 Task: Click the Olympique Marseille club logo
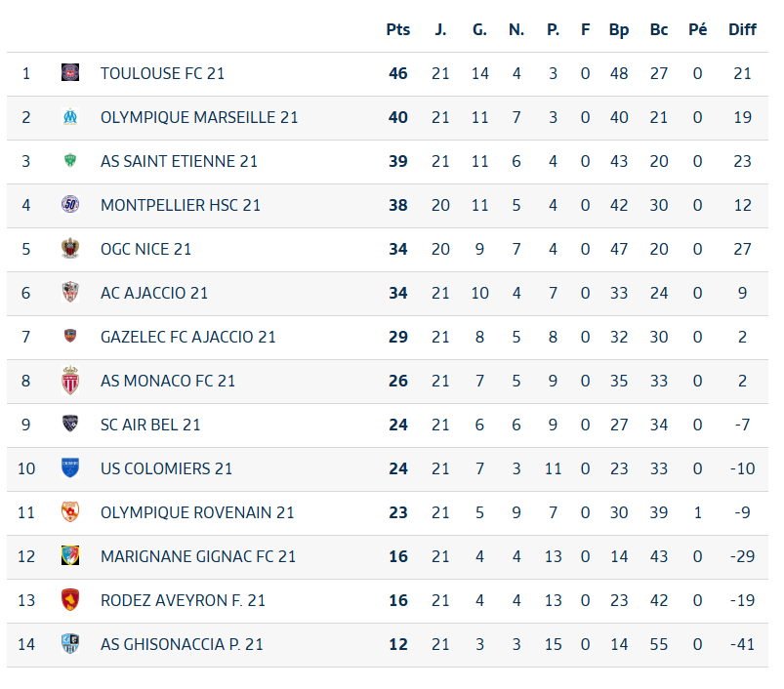(x=70, y=116)
